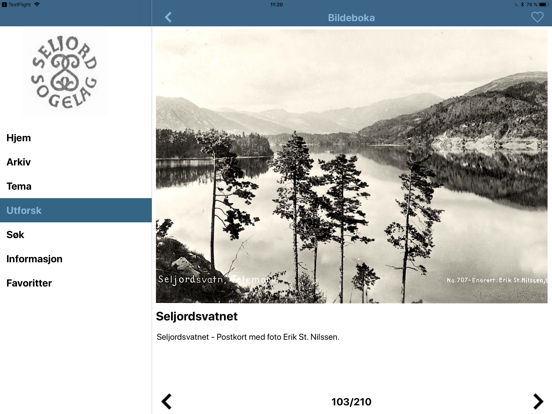552x414 pixels.
Task: Tap the Bildeboka header title
Action: 351,18
